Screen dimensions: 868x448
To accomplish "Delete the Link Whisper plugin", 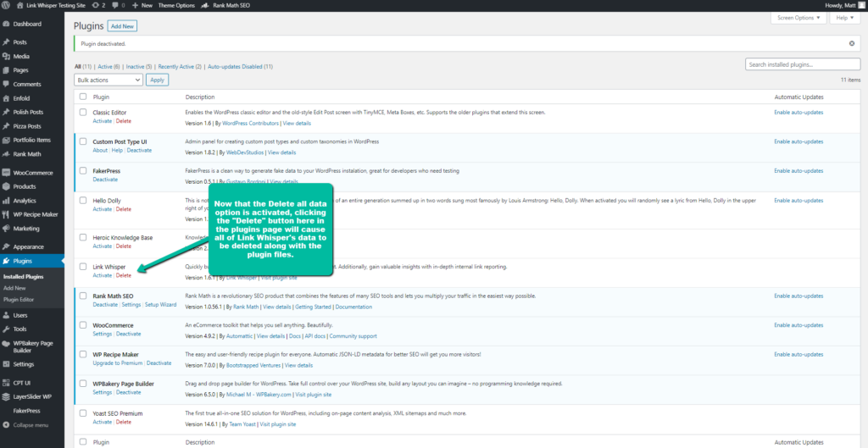I will (x=124, y=275).
